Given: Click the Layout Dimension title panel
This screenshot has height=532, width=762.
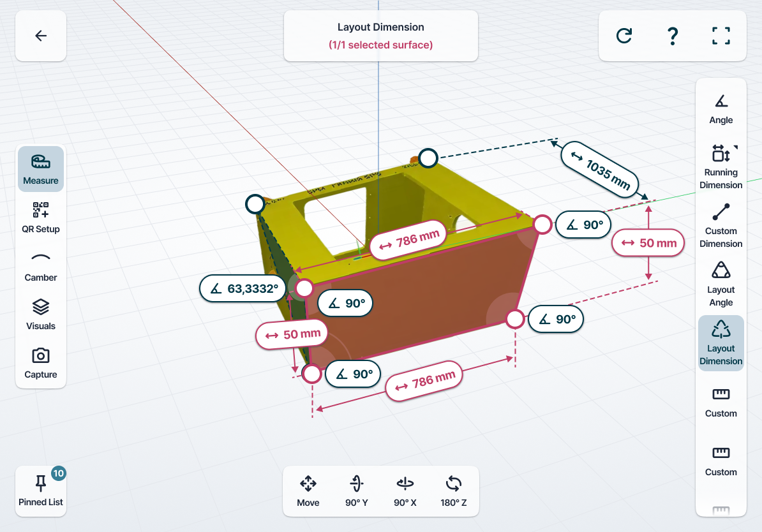Looking at the screenshot, I should (x=380, y=36).
